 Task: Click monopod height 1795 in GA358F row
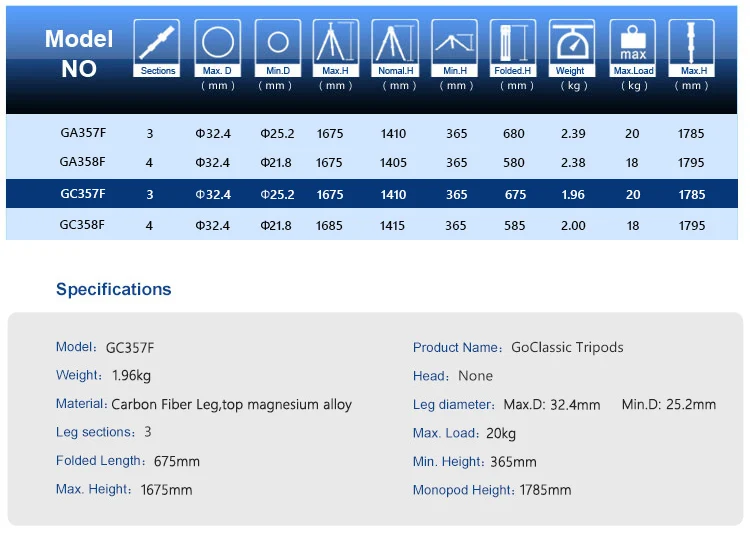point(691,163)
